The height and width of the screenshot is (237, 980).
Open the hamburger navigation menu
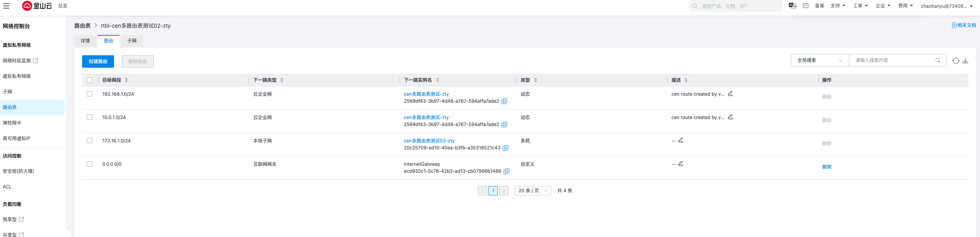tap(6, 6)
